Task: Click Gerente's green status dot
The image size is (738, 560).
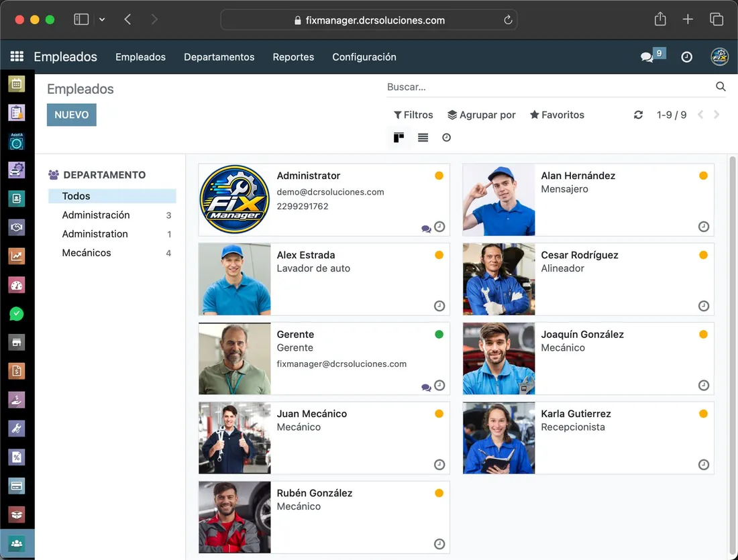Action: coord(439,334)
